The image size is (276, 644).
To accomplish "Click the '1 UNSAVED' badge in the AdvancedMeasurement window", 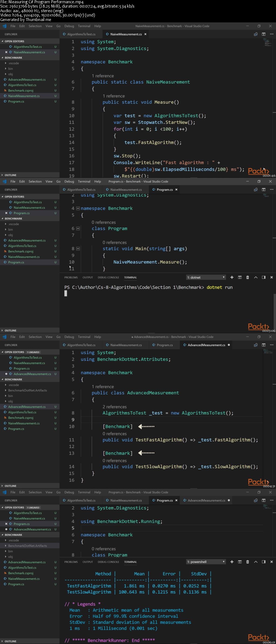I will 33,352.
